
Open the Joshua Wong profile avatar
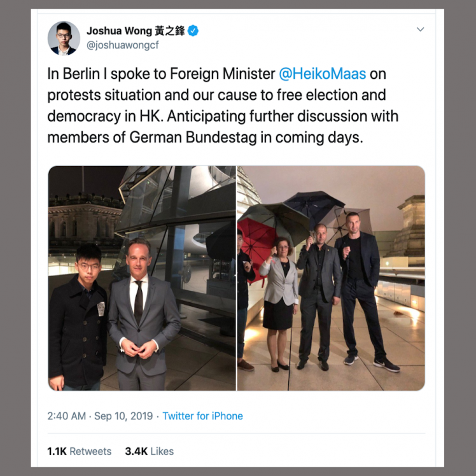pos(64,38)
